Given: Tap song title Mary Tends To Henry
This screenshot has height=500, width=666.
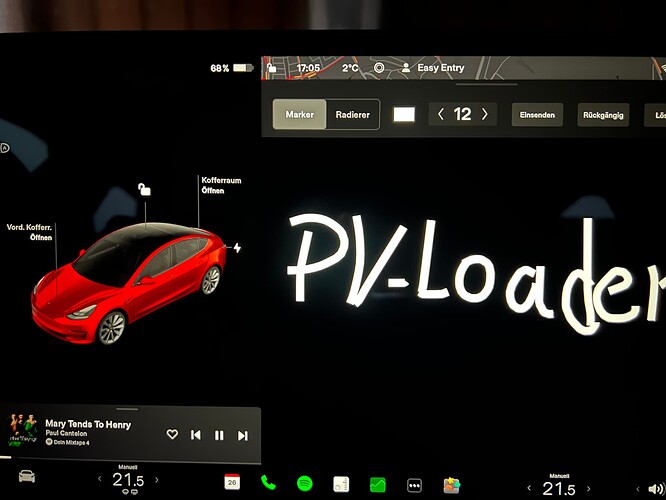Looking at the screenshot, I should [88, 424].
